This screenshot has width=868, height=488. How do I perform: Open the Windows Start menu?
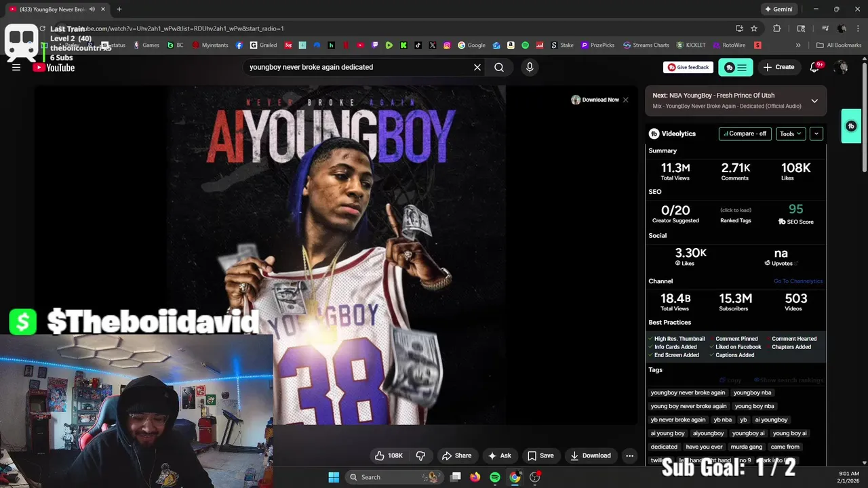point(334,477)
